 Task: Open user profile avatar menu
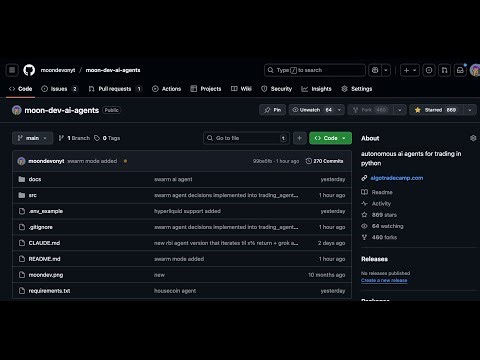475,70
